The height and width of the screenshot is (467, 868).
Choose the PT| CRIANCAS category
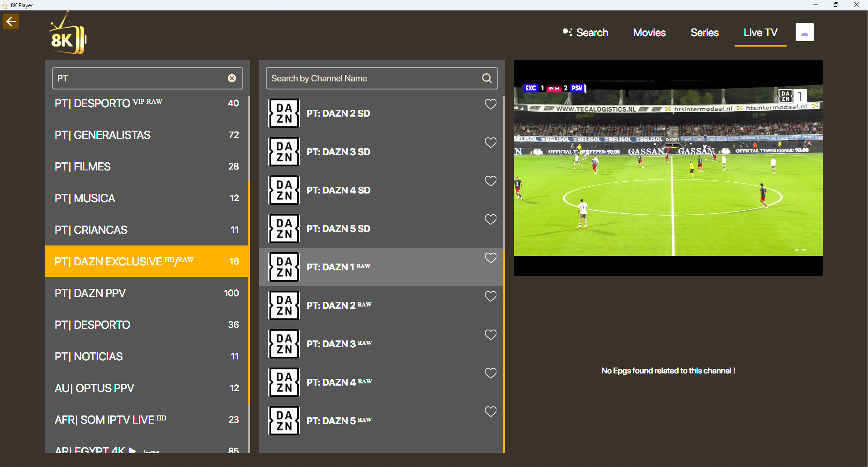147,230
